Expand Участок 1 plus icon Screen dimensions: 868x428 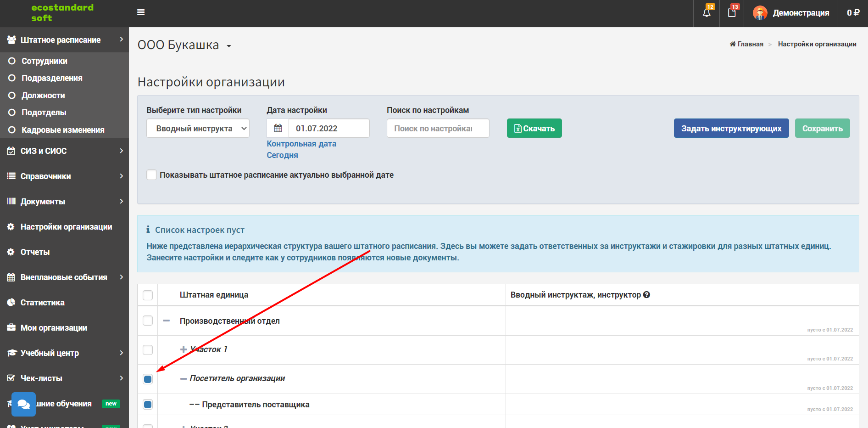[184, 349]
